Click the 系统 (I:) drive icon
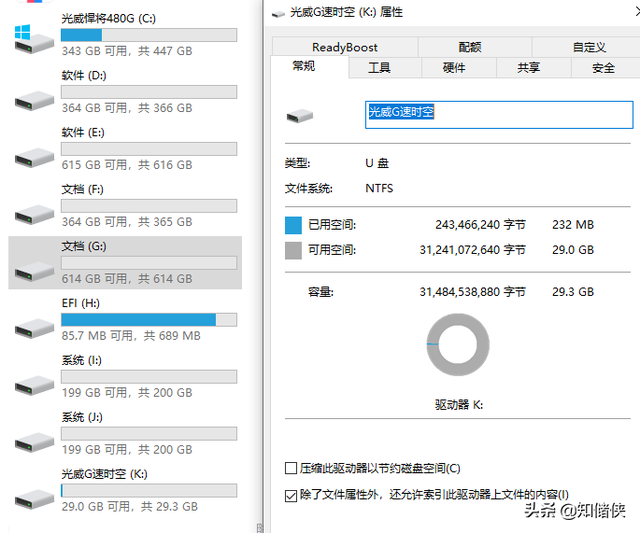Screen dimensions: 640x533 (x=34, y=386)
